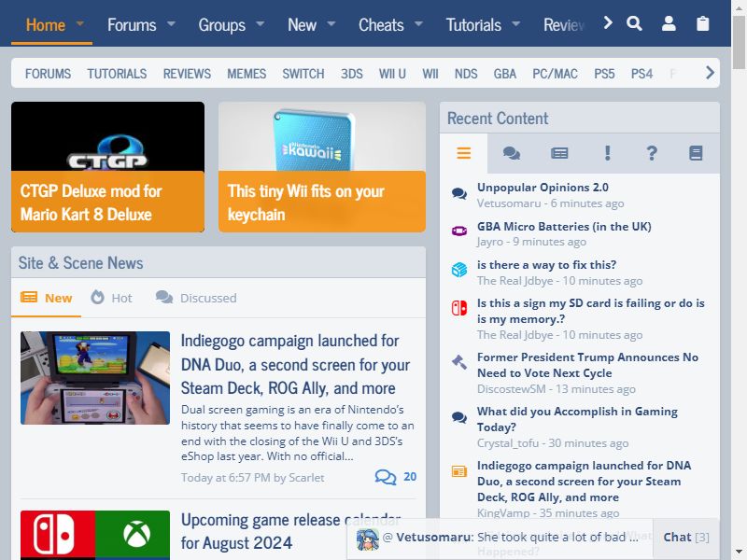Image resolution: width=747 pixels, height=560 pixels.
Task: Go to MEMES in category bar
Action: tap(247, 74)
